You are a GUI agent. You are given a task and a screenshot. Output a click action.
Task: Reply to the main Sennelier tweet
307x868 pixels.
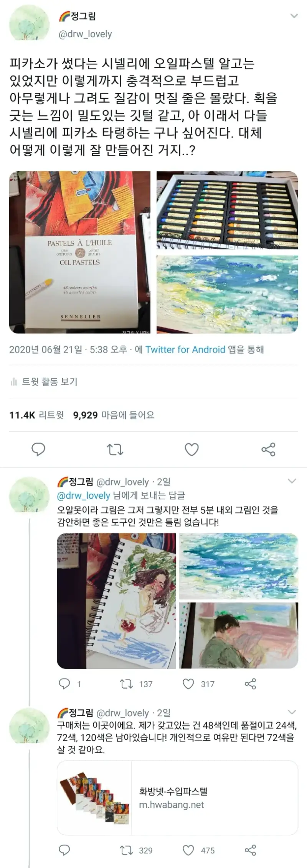point(38,449)
